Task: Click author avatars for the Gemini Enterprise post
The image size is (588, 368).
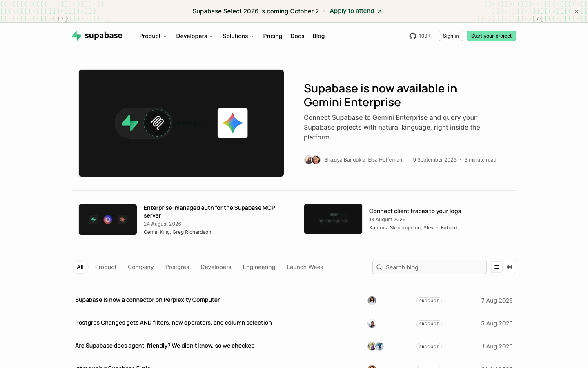Action: (x=312, y=160)
